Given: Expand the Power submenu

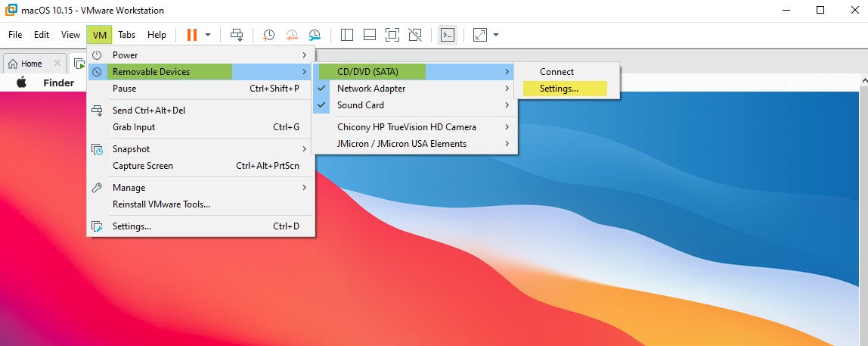Looking at the screenshot, I should click(201, 55).
